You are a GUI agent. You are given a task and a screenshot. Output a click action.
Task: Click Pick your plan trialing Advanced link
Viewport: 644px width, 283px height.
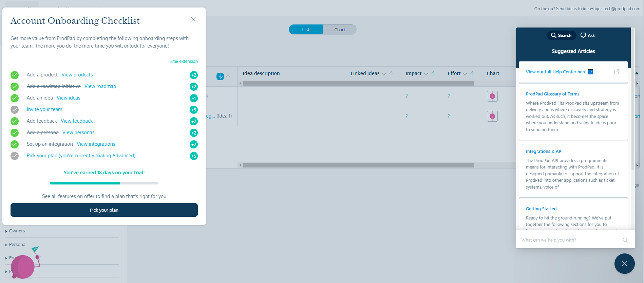[x=81, y=156]
